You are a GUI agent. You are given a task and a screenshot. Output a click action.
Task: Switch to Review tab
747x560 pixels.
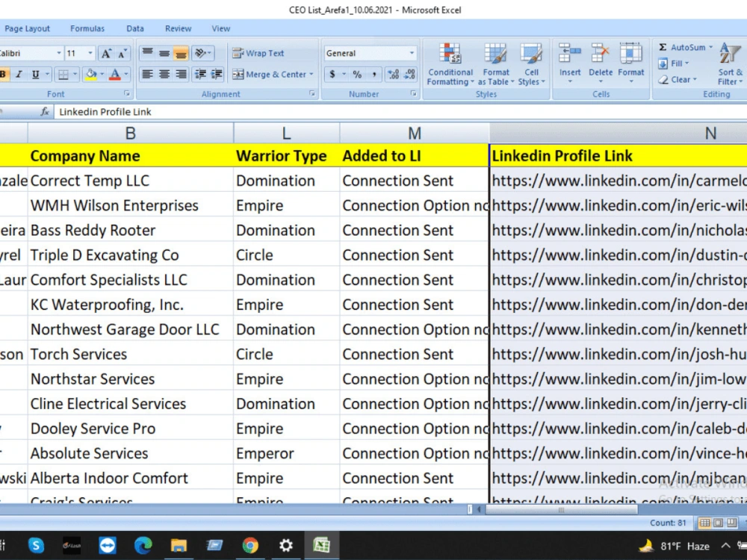179,28
